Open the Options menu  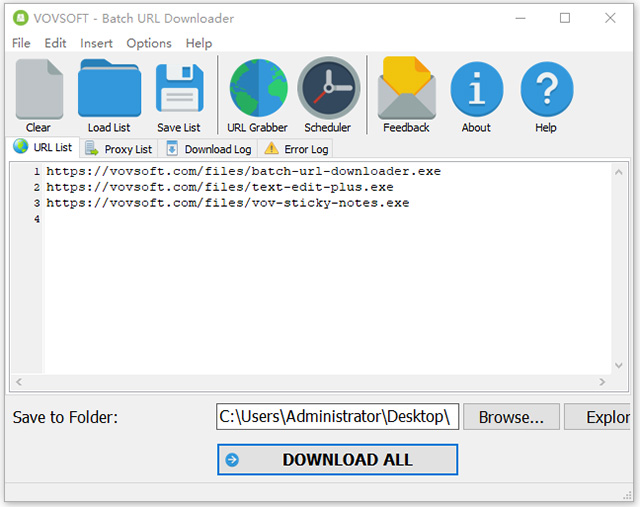[149, 43]
